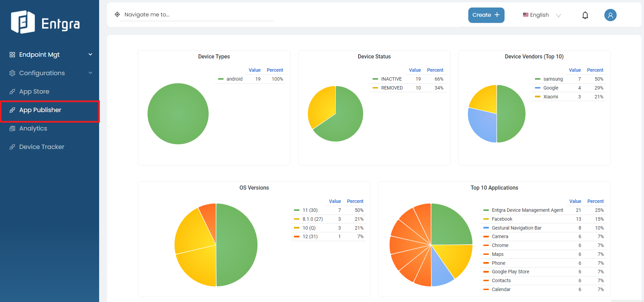Select the 'Phone' application row

pos(544,263)
